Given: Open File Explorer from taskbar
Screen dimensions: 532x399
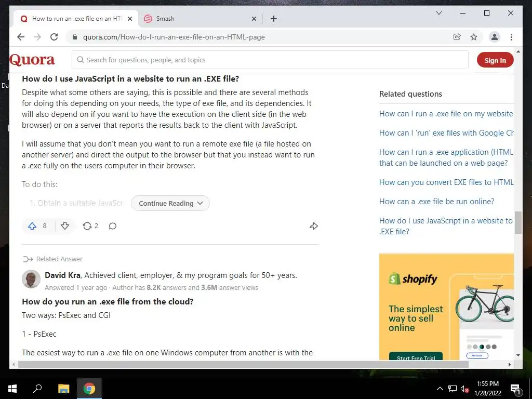Looking at the screenshot, I should [x=63, y=388].
